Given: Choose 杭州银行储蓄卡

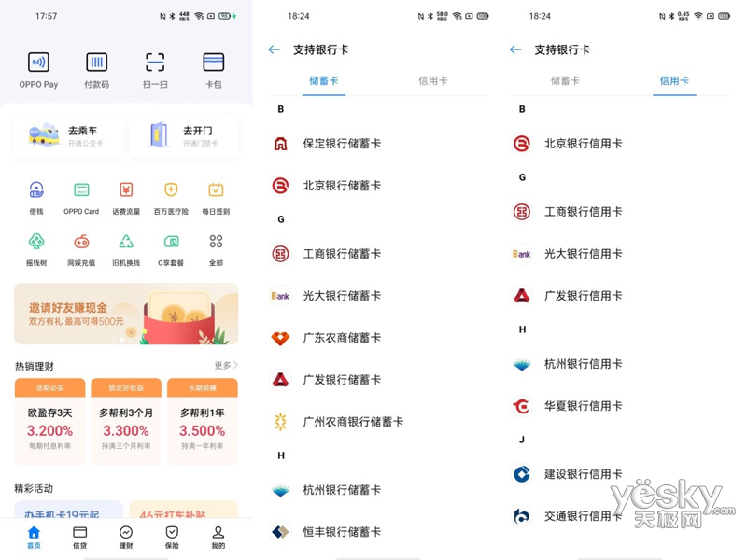Looking at the screenshot, I should tap(378, 490).
